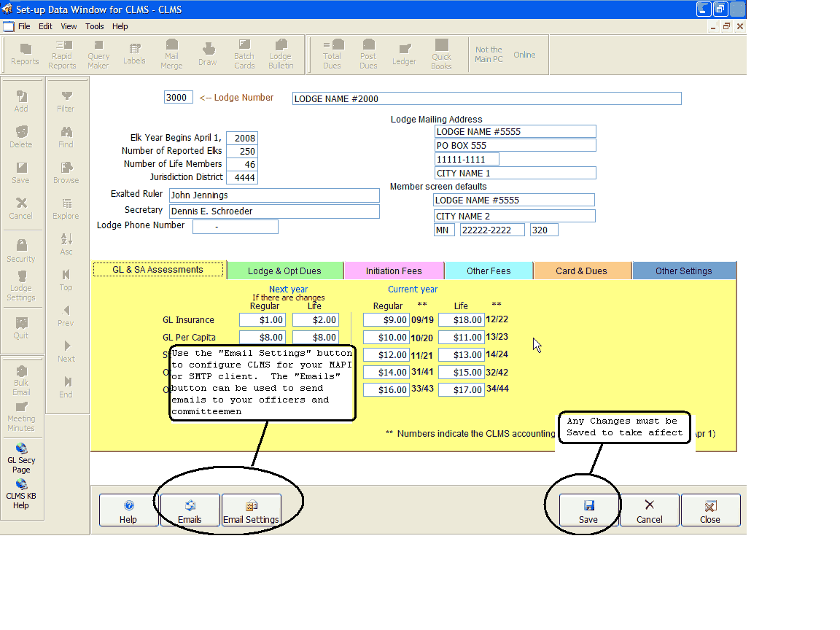This screenshot has height=630, width=840.
Task: Click the Save button with disk icon
Action: 588,510
